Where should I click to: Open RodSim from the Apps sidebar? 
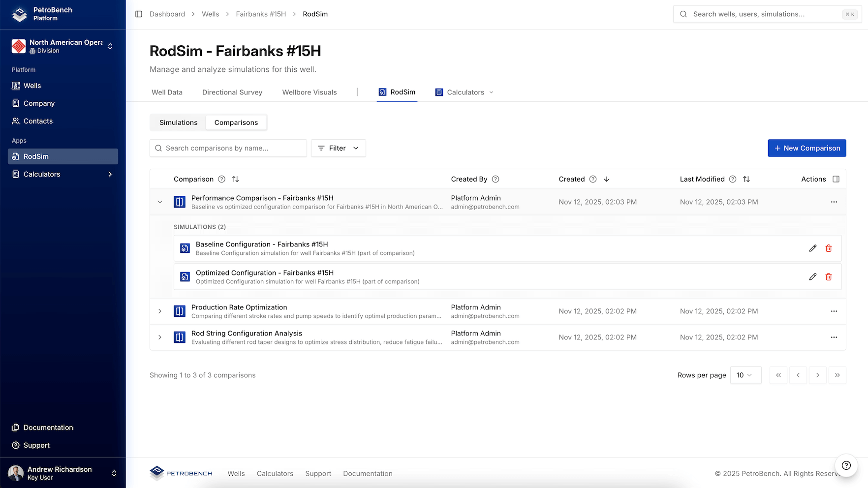coord(35,156)
